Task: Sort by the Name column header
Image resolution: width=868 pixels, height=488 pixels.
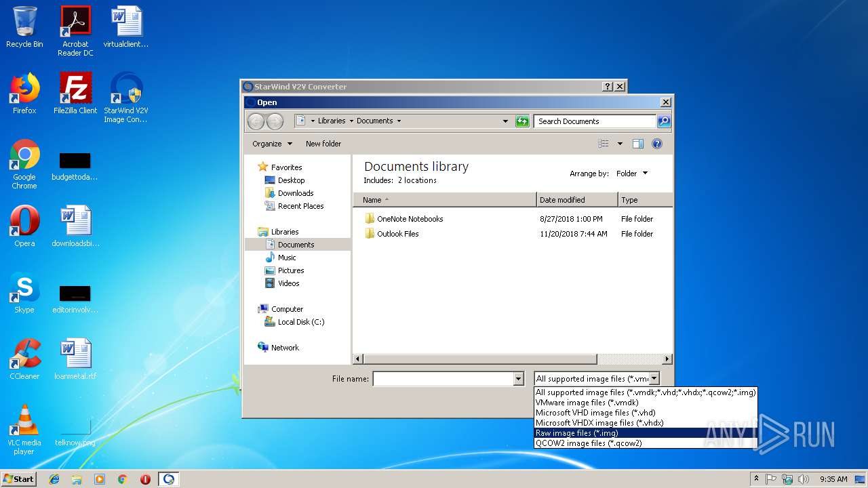Action: [x=444, y=200]
